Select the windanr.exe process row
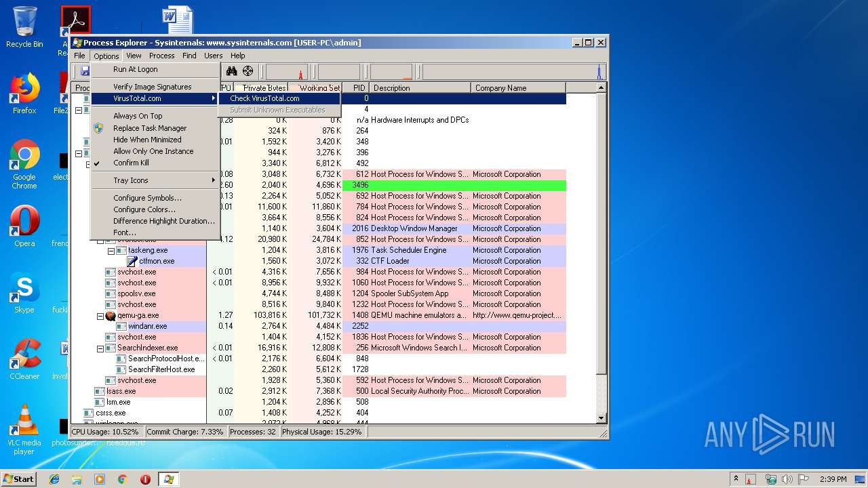This screenshot has width=868, height=488. pos(319,326)
